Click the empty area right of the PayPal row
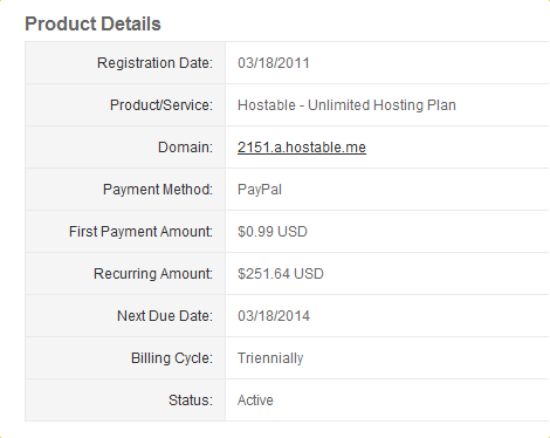The width and height of the screenshot is (550, 438). (x=416, y=189)
